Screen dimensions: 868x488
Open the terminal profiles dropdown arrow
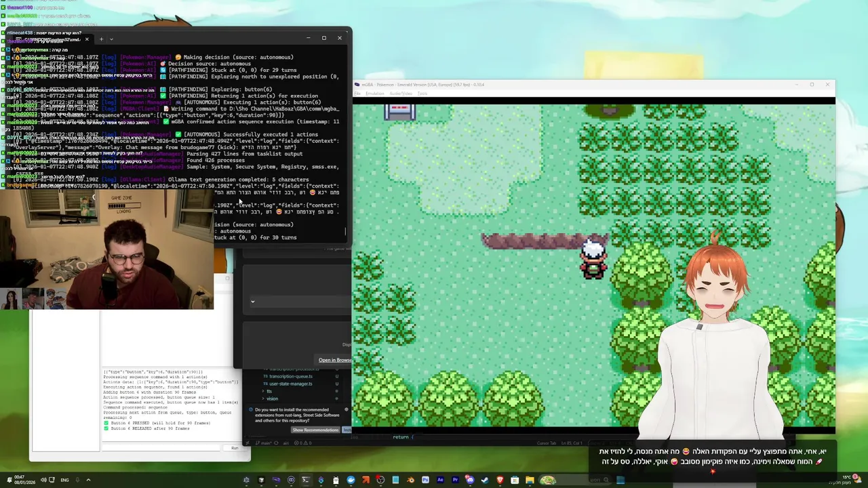(111, 39)
